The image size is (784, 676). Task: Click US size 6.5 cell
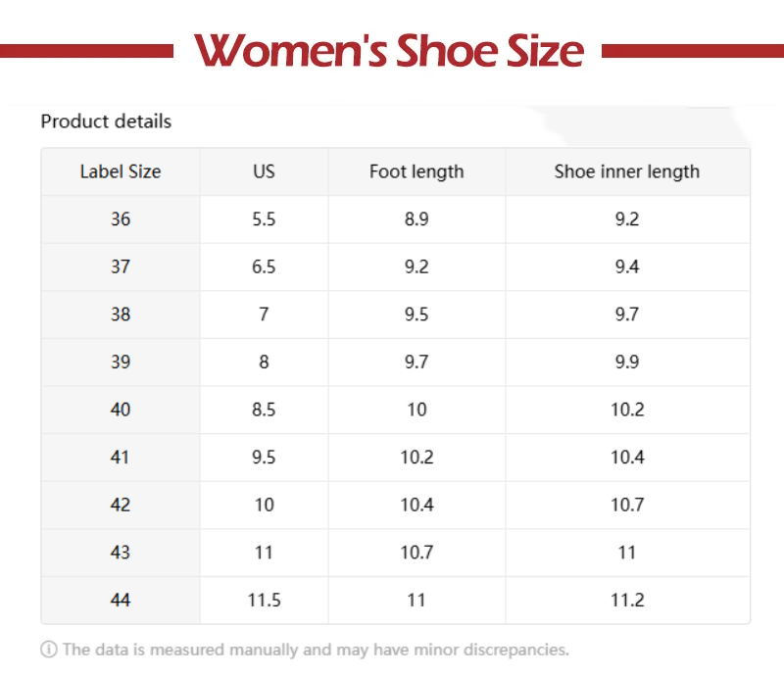pos(264,266)
